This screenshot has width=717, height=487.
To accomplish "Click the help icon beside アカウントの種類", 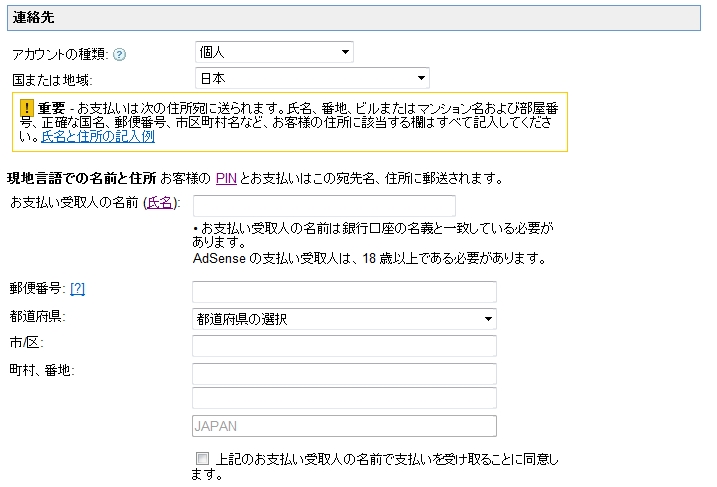I will (x=119, y=55).
